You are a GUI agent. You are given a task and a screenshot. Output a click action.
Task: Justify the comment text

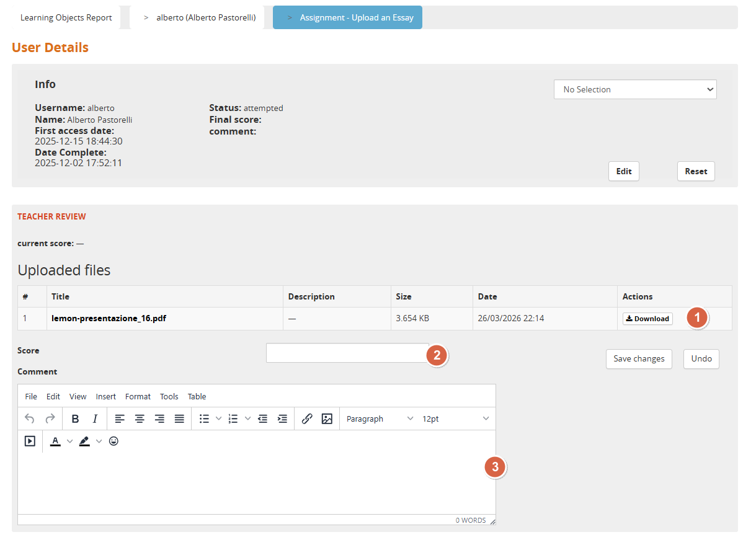tap(179, 419)
